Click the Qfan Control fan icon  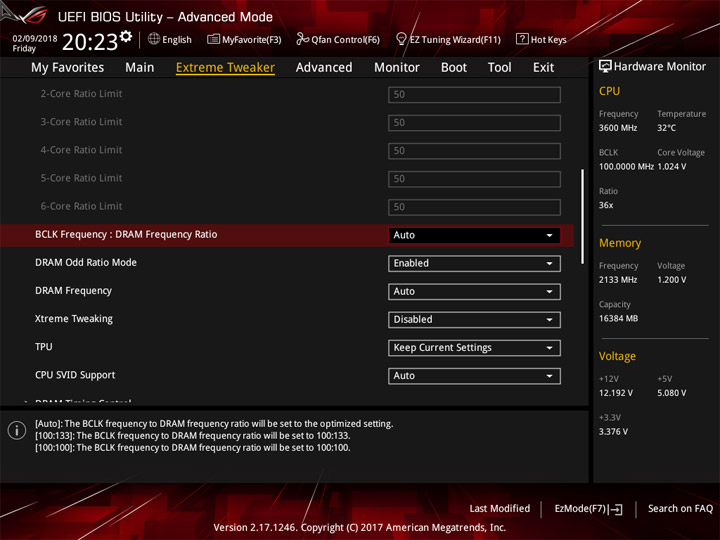pyautogui.click(x=302, y=39)
